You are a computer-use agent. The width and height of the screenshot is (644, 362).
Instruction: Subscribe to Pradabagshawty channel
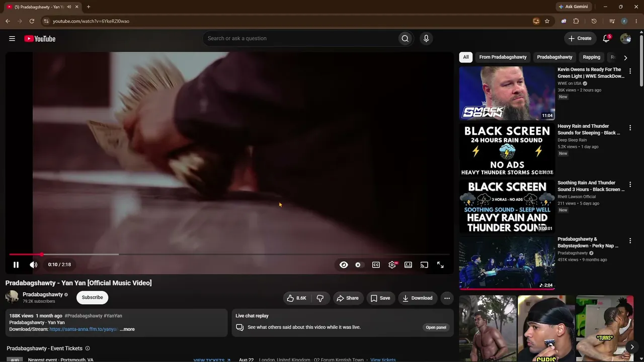93,298
